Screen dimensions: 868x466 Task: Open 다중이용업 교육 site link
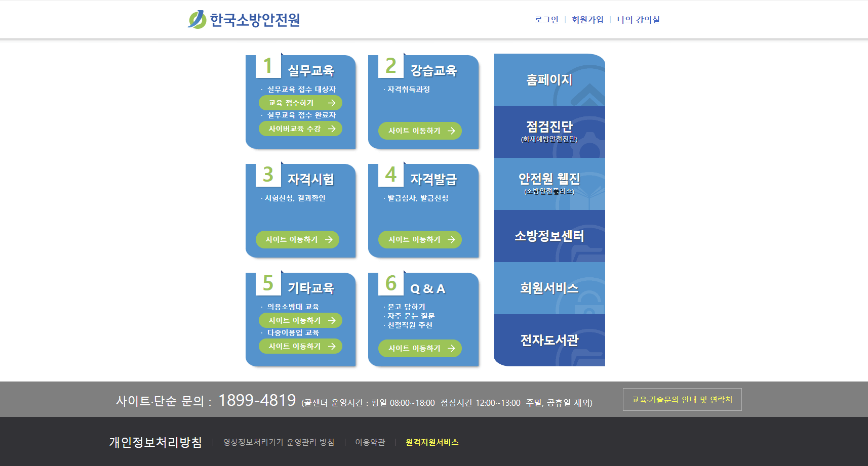pos(300,346)
